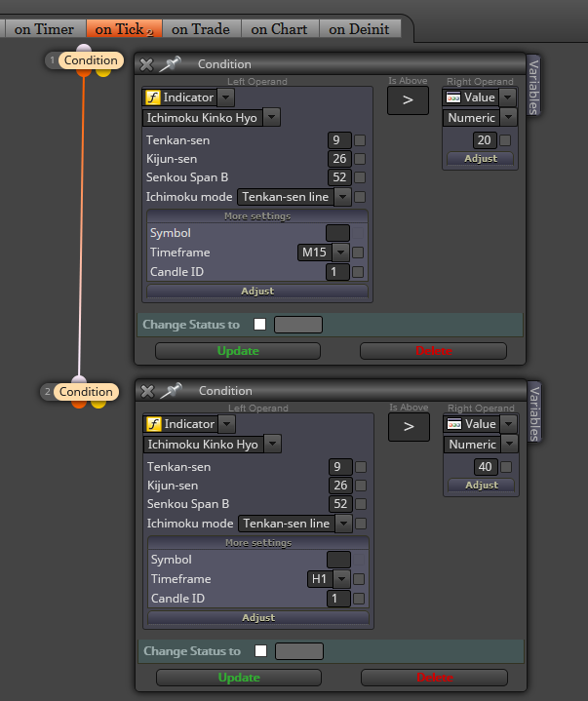The width and height of the screenshot is (588, 701).
Task: Pin the second Condition panel
Action: point(172,391)
